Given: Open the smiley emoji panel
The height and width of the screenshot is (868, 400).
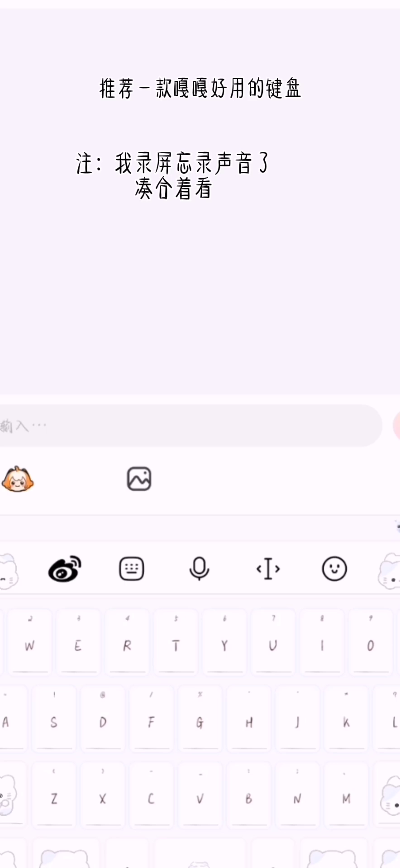Looking at the screenshot, I should pos(334,569).
